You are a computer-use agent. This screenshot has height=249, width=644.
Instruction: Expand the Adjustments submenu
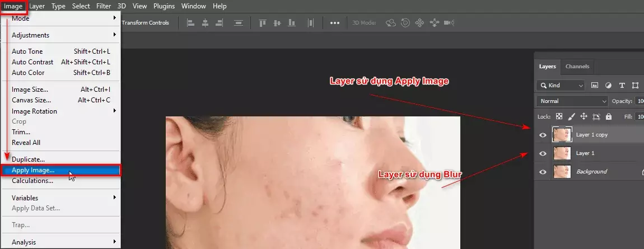61,35
